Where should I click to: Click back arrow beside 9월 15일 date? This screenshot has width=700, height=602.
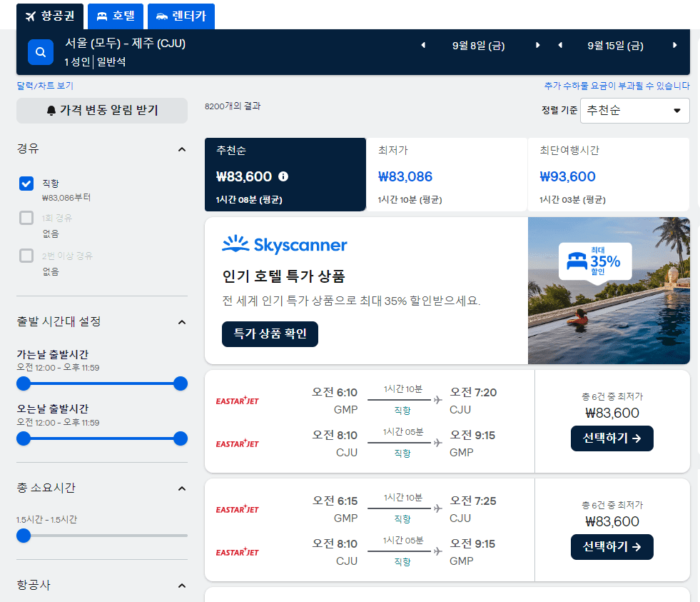(x=561, y=44)
